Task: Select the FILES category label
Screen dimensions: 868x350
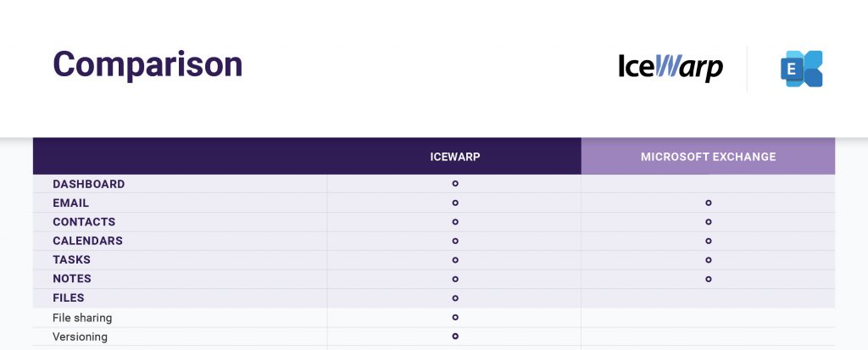Action: (69, 298)
